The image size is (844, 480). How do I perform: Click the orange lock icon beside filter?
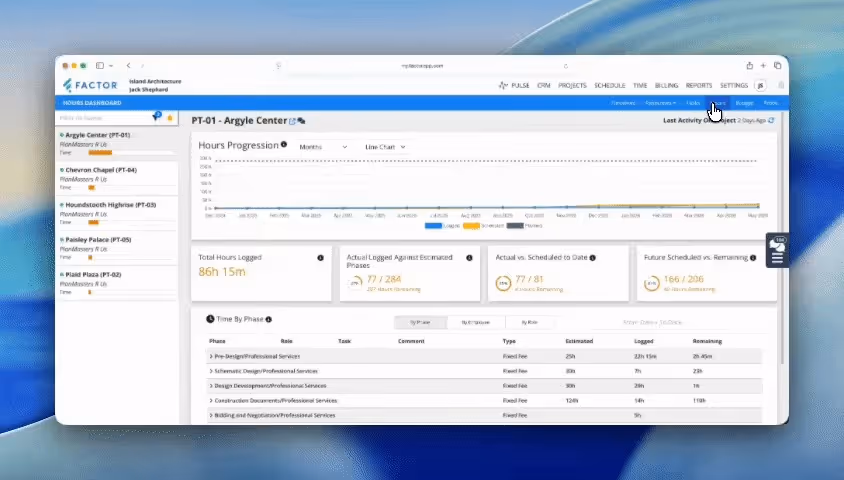pyautogui.click(x=170, y=117)
